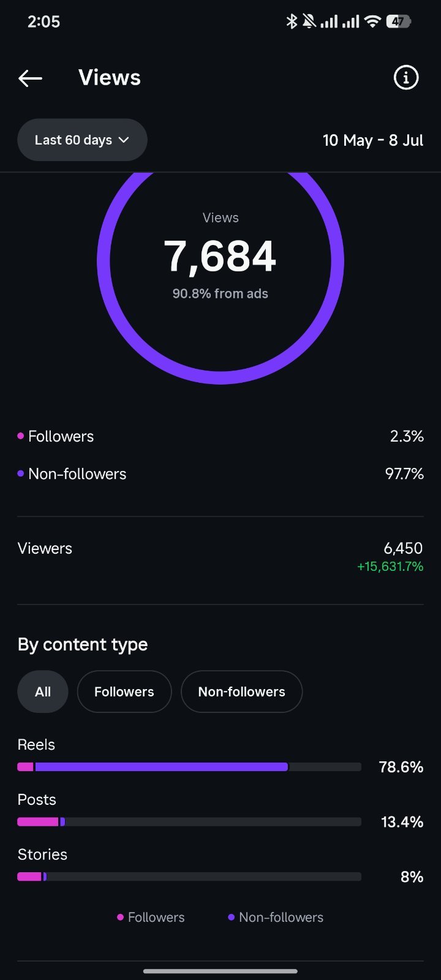Tap the Reels views progress bar

pyautogui.click(x=189, y=767)
